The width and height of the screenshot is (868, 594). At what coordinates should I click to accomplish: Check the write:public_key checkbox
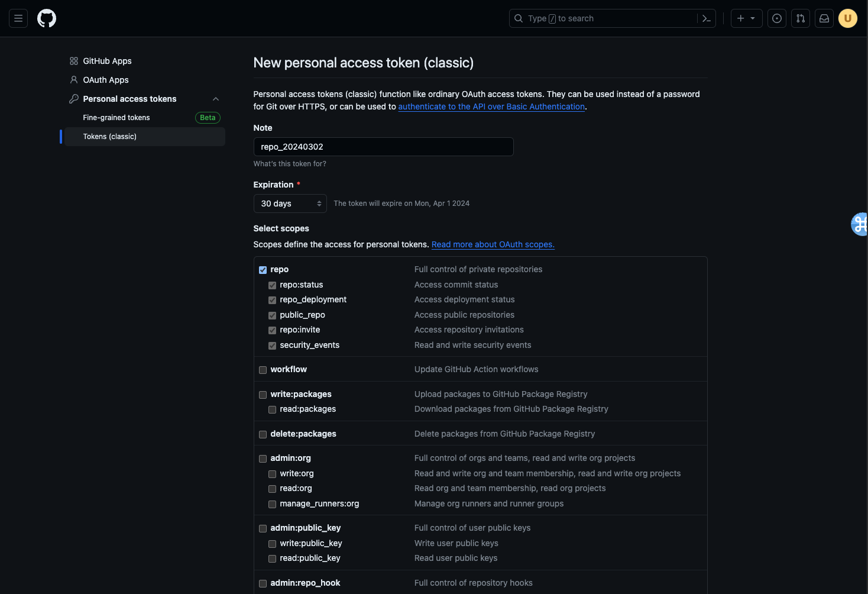click(272, 544)
